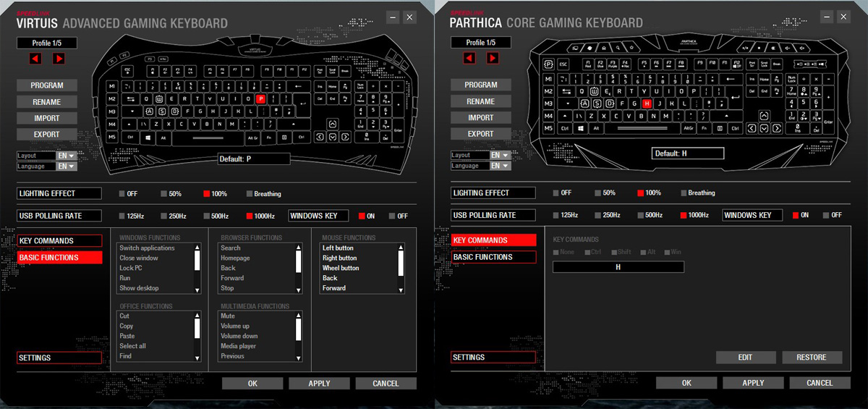Image resolution: width=868 pixels, height=409 pixels.
Task: Select previous profile arrow in VIRTUIS window
Action: click(x=35, y=59)
